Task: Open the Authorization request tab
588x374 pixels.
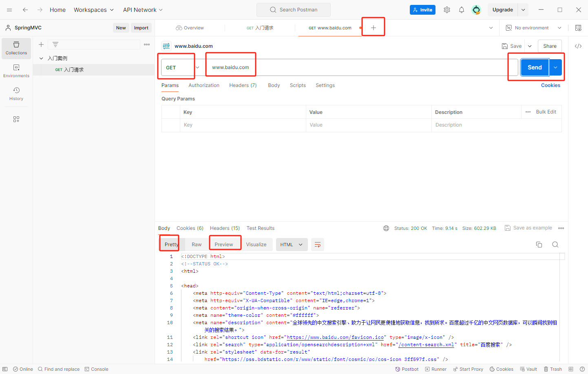Action: [204, 85]
